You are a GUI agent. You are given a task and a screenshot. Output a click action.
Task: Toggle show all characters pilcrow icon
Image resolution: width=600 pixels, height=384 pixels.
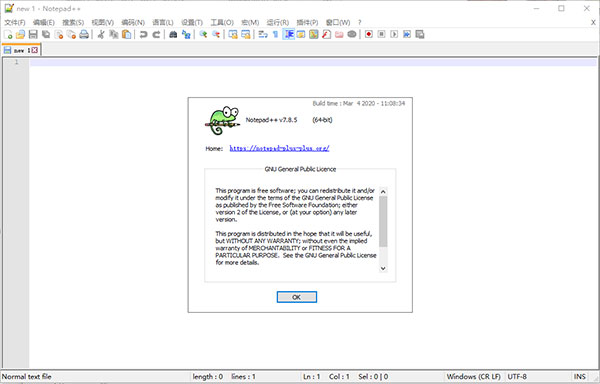pyautogui.click(x=276, y=35)
